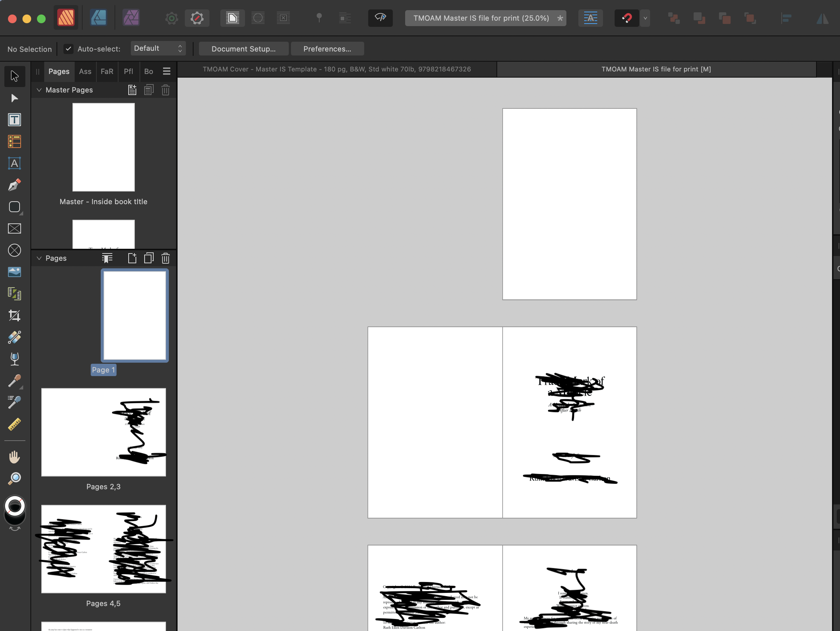Select the Style Picker tool
This screenshot has height=631, width=840.
(x=14, y=402)
